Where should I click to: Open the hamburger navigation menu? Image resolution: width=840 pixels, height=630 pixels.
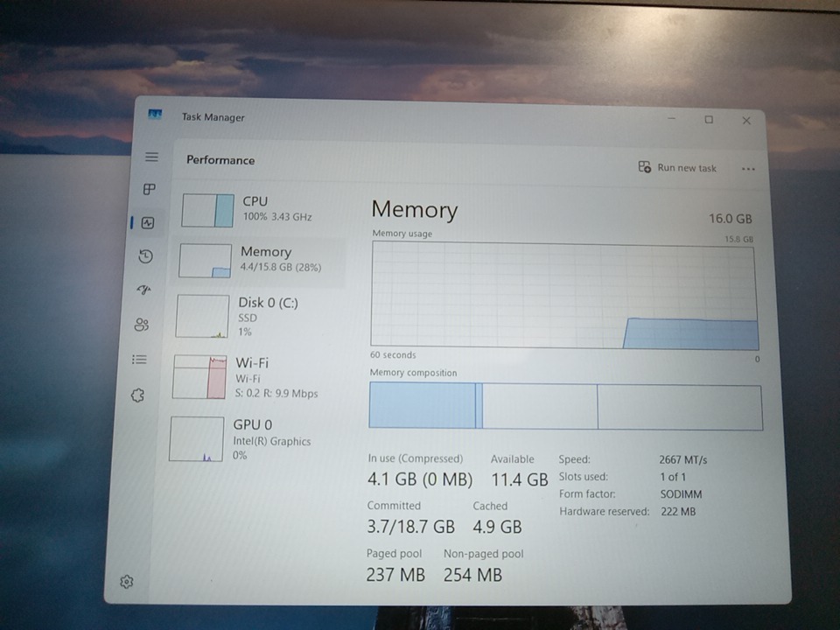pyautogui.click(x=151, y=157)
